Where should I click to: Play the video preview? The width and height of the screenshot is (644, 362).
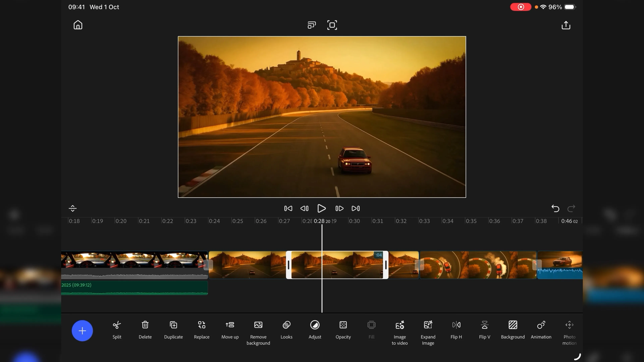coord(321,208)
